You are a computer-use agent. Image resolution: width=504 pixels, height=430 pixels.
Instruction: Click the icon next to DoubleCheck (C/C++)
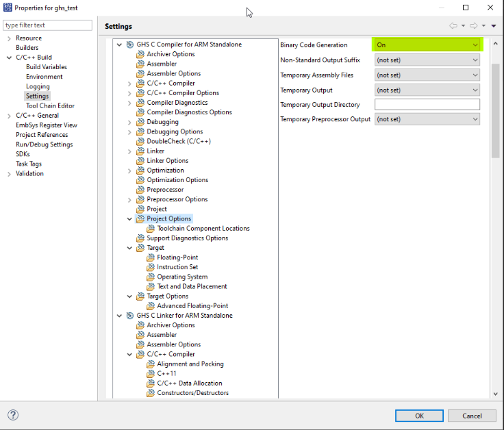click(x=140, y=141)
